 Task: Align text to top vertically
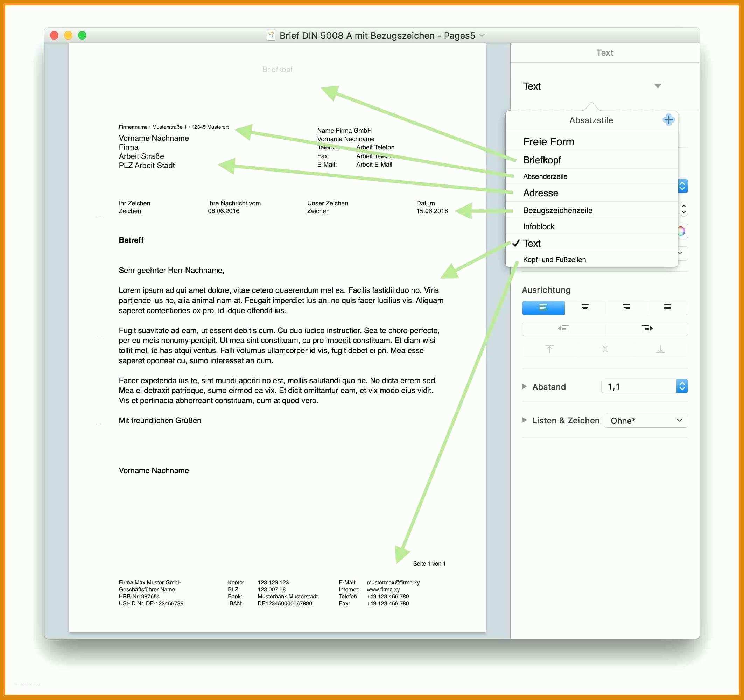coord(549,350)
